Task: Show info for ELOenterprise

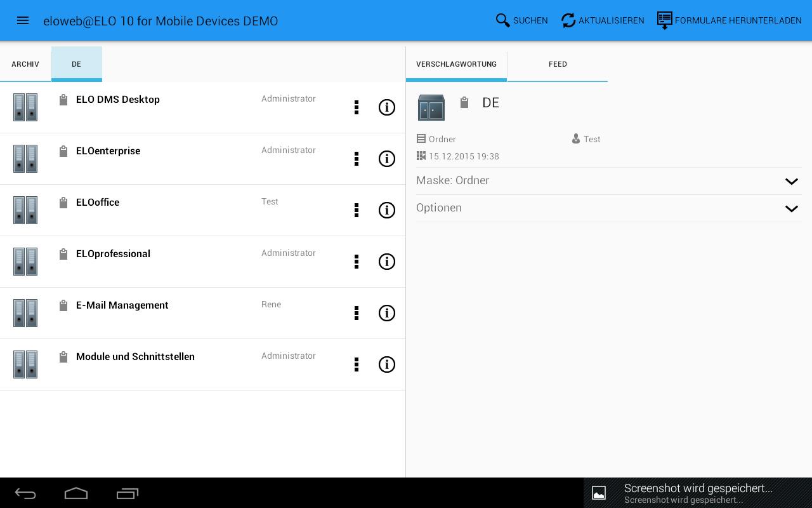Action: click(387, 159)
